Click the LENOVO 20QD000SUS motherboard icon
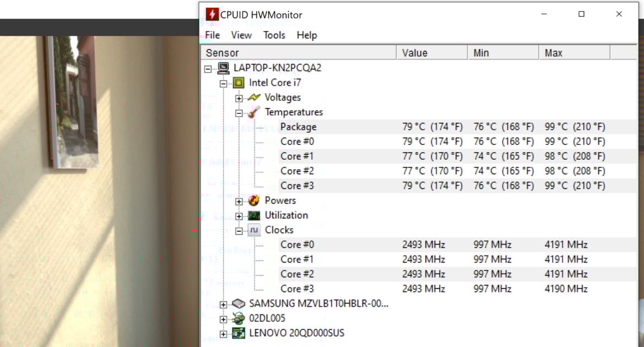Viewport: 644px width, 347px height. point(239,333)
